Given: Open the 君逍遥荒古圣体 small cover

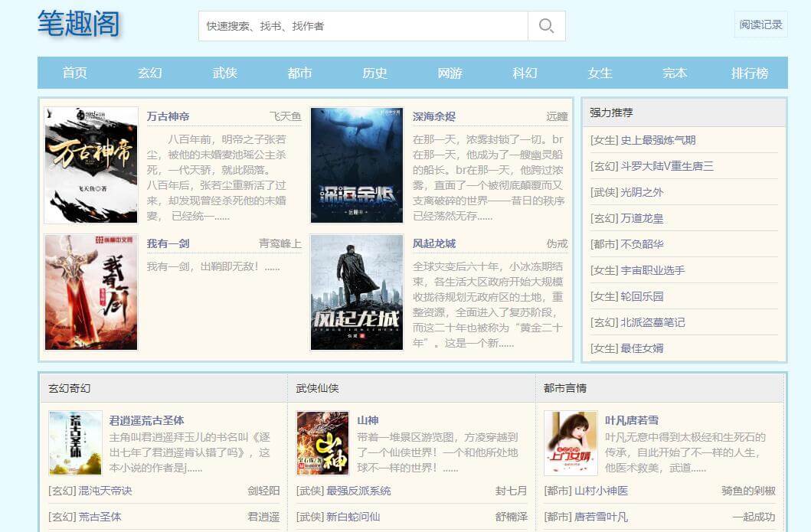Looking at the screenshot, I should click(75, 443).
